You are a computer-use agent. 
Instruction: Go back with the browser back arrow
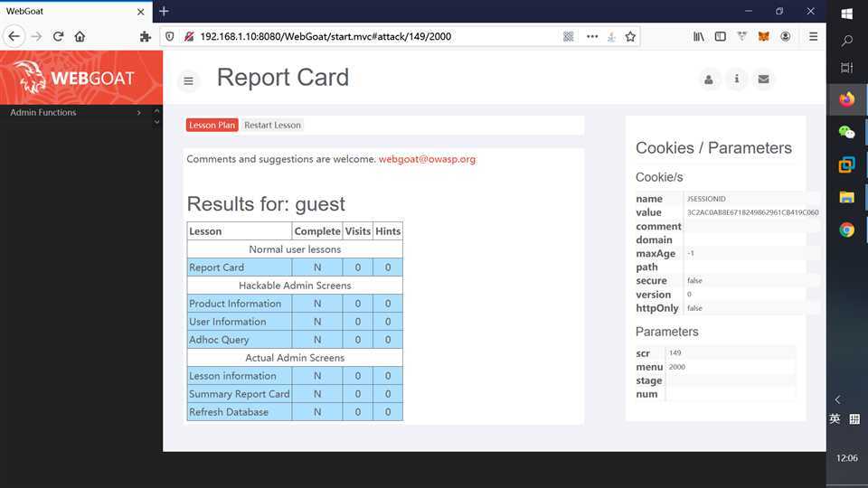pyautogui.click(x=14, y=36)
